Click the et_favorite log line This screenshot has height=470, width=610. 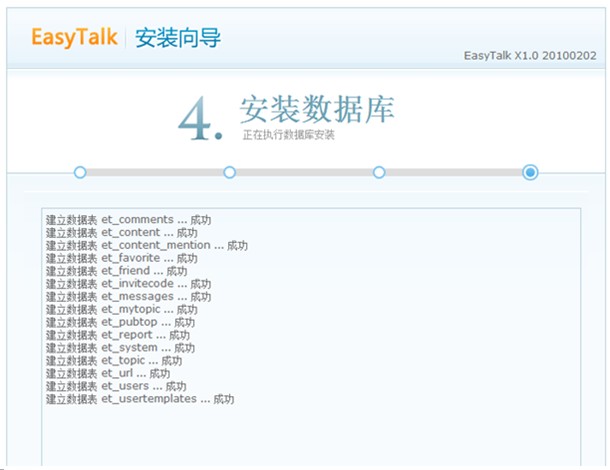tap(122, 258)
